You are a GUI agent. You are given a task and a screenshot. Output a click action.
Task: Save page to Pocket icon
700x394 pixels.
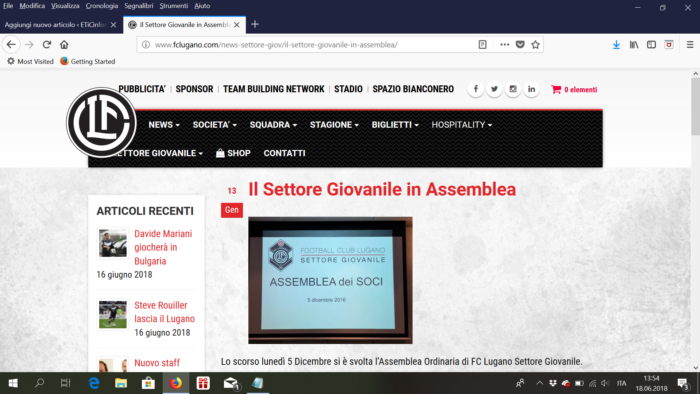[520, 45]
